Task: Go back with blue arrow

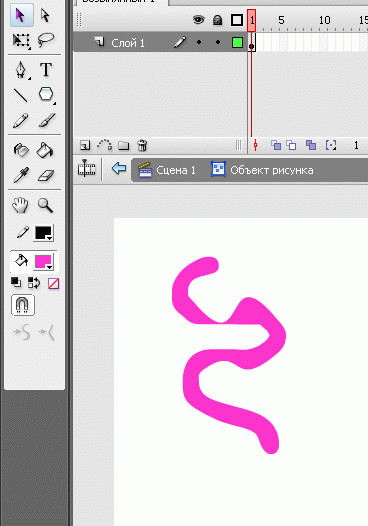Action: [119, 168]
